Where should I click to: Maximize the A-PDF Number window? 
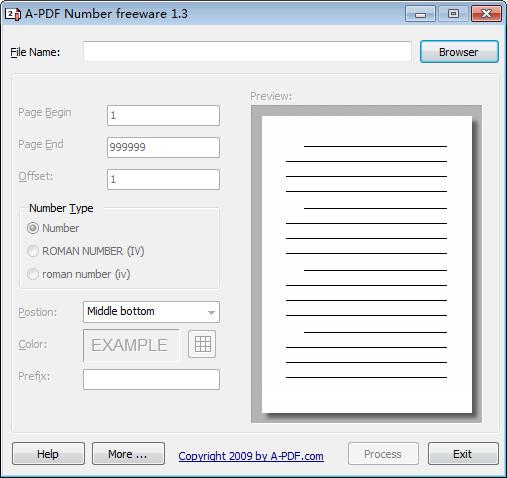point(453,14)
